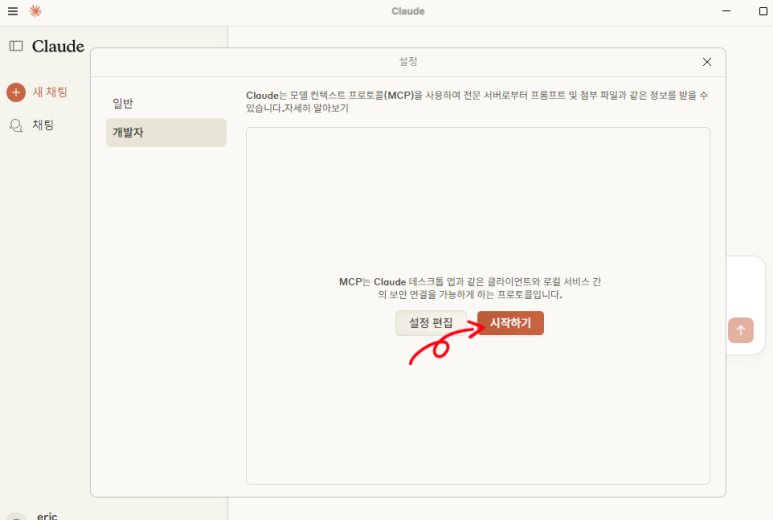The image size is (773, 520).
Task: Click the chat bubbles icon
Action: point(16,125)
